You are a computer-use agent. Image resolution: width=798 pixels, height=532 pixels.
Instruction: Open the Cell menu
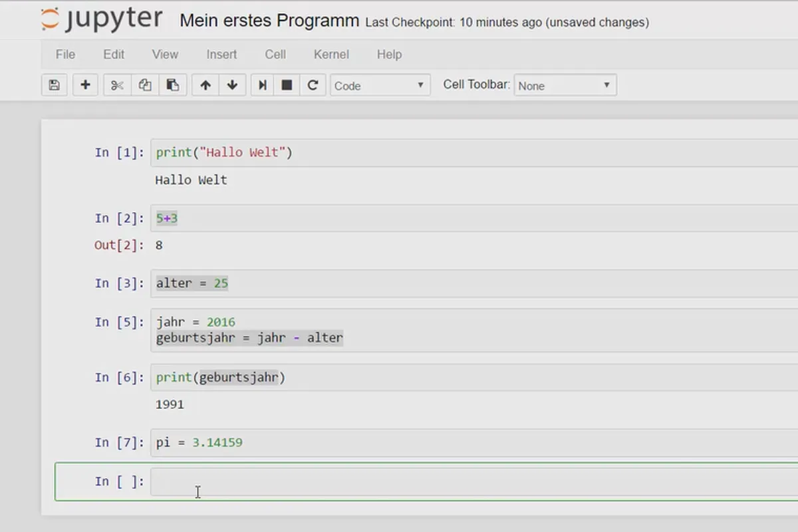click(275, 55)
